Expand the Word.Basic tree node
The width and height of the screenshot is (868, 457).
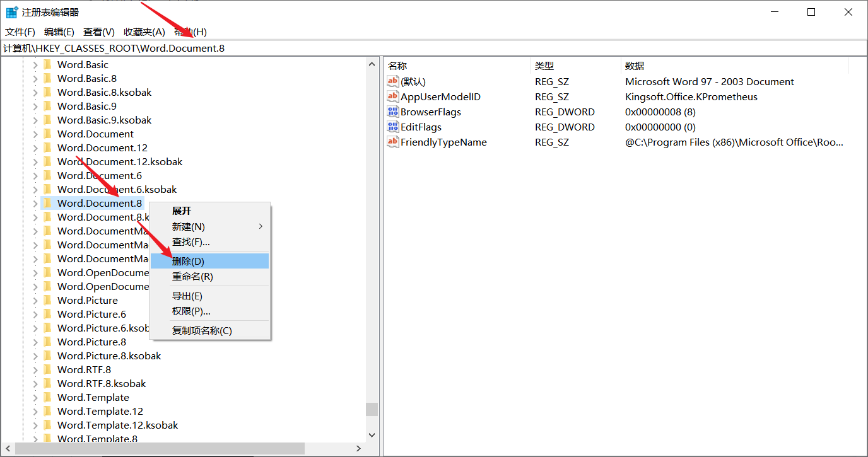click(35, 64)
